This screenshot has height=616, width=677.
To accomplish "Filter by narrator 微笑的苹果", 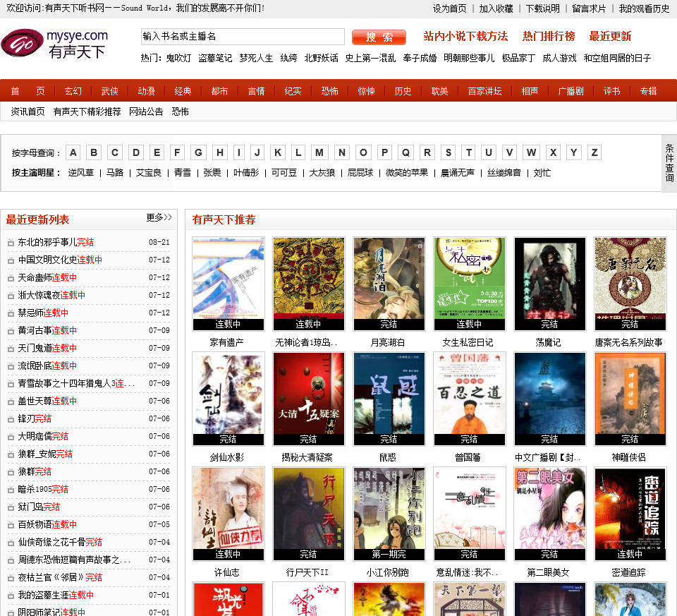I will point(407,173).
